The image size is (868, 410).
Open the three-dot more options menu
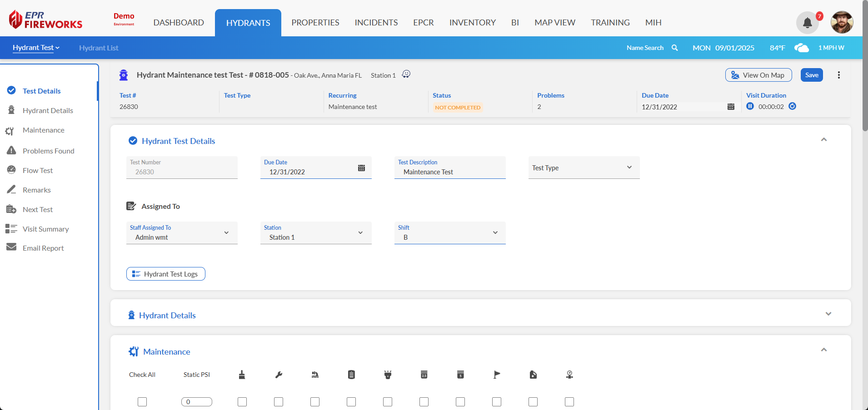838,75
